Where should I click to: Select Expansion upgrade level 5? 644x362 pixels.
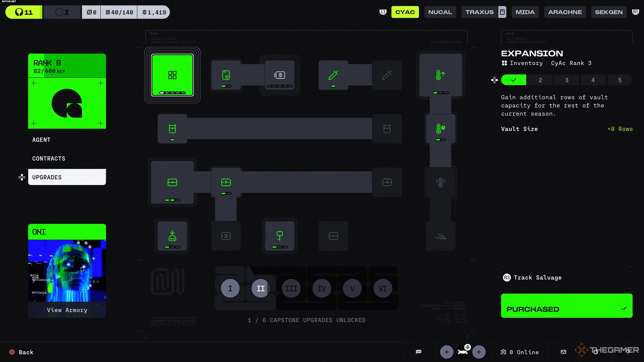click(620, 80)
